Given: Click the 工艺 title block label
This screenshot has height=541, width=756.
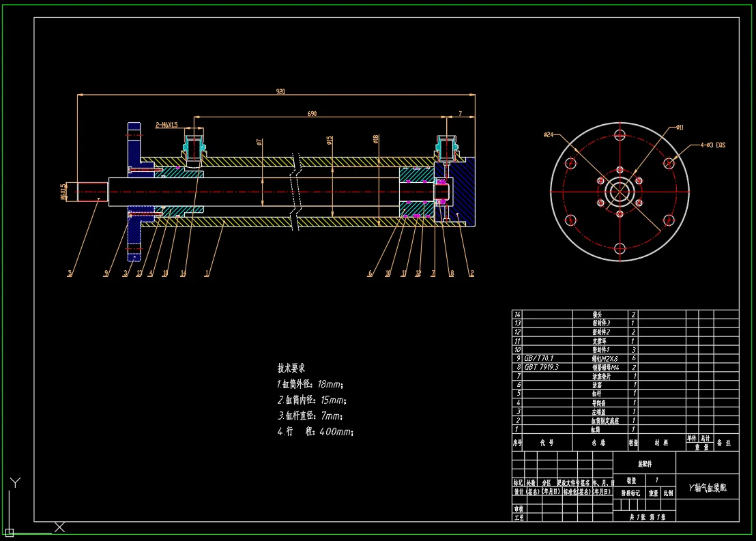Looking at the screenshot, I should click(x=519, y=518).
